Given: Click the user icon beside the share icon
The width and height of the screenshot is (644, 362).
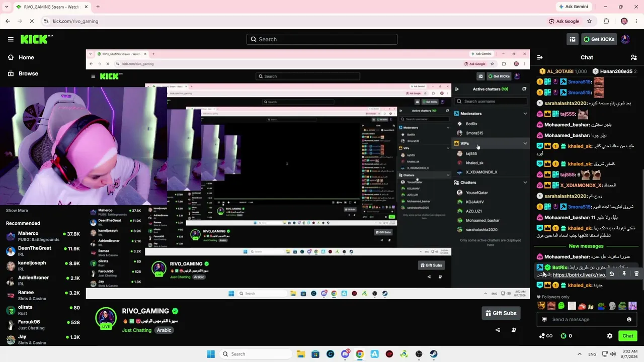Looking at the screenshot, I should pos(514,330).
